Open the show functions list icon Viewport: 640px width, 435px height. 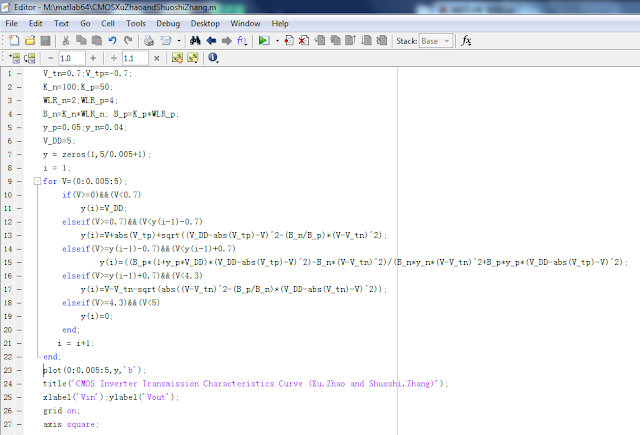242,40
